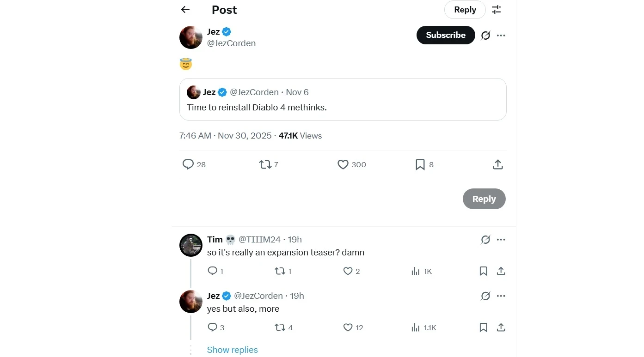Repost the main post with 7 reposts
This screenshot has width=644, height=357.
tap(265, 164)
